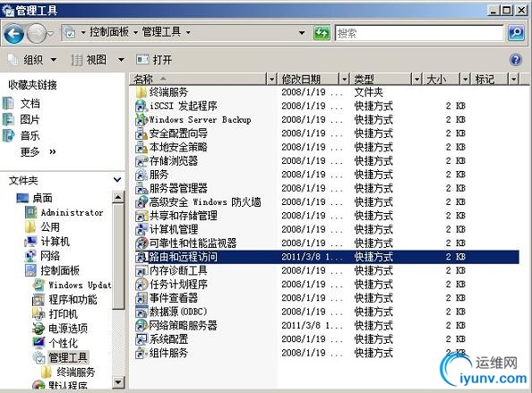This screenshot has height=393, width=532.
Task: Click folder tree scrollbar down arrow
Action: pyautogui.click(x=118, y=383)
